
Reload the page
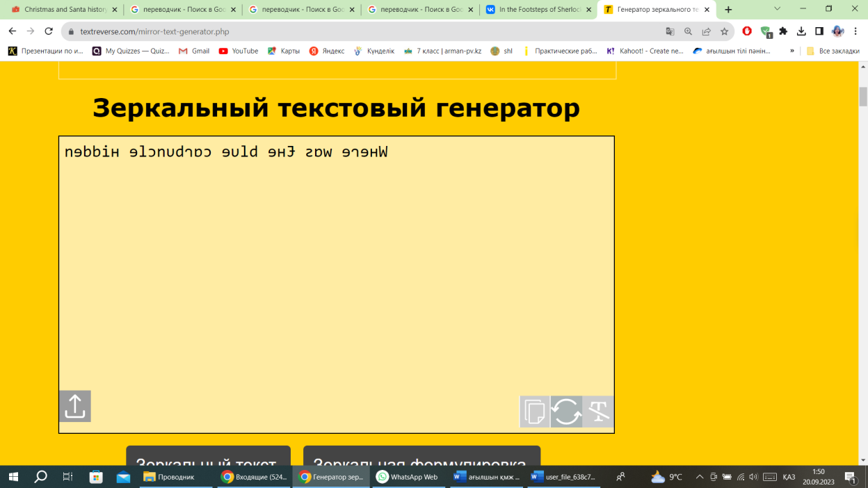tap(49, 31)
